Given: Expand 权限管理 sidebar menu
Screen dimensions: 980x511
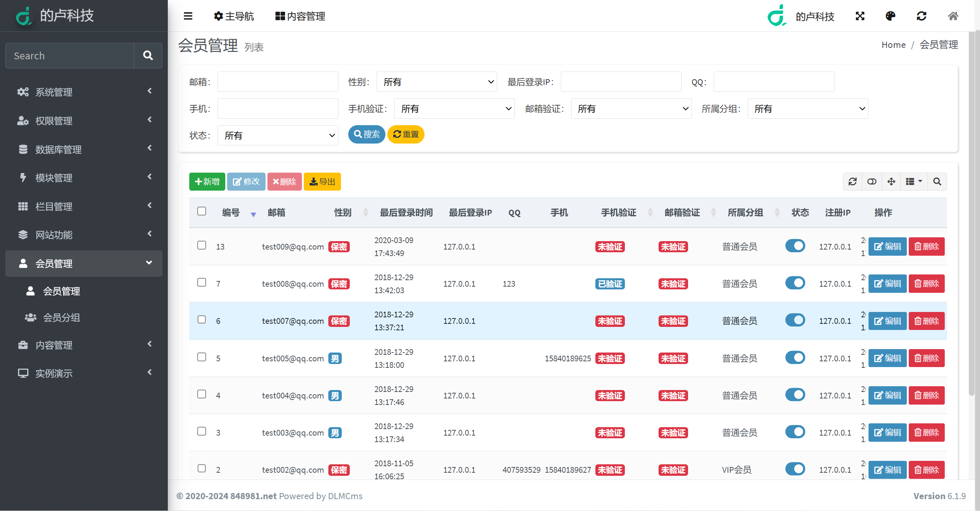Looking at the screenshot, I should point(84,121).
